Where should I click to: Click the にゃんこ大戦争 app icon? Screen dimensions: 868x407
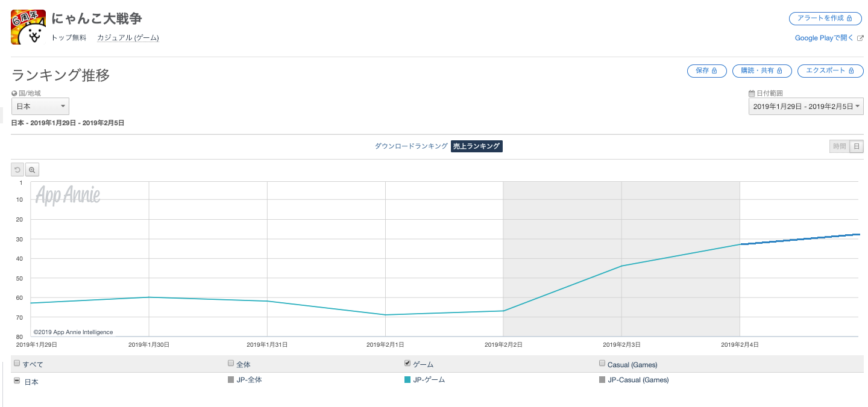coord(28,27)
